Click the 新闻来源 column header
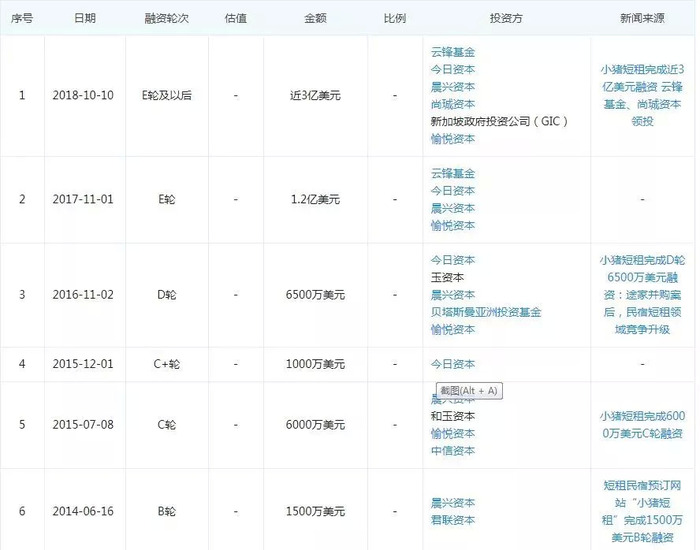 pos(642,18)
